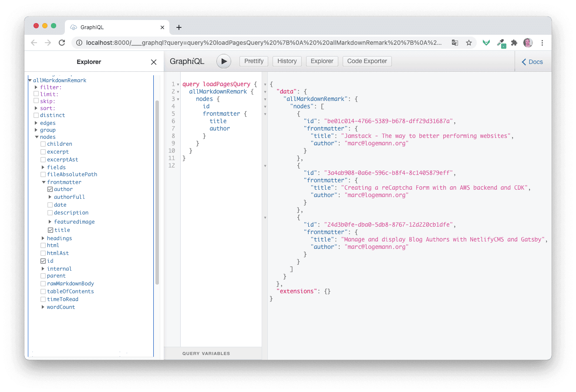Collapse the frontmatter field

click(x=44, y=182)
